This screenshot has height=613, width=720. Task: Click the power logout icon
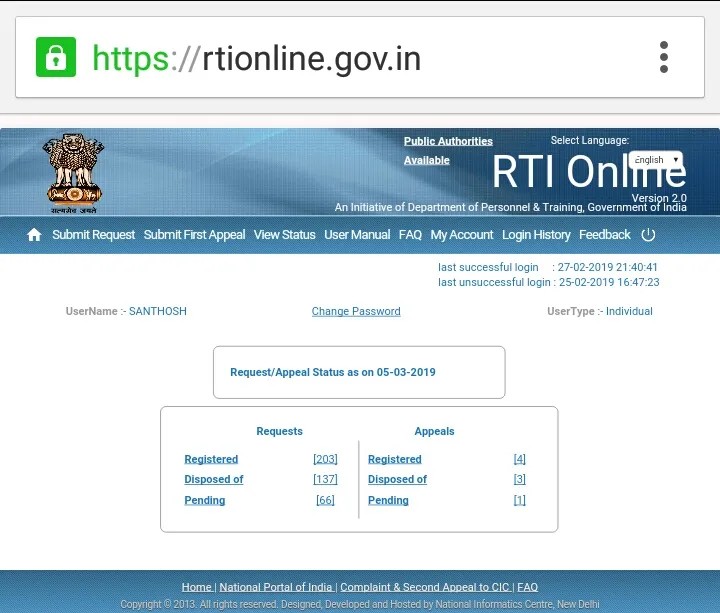tap(648, 235)
